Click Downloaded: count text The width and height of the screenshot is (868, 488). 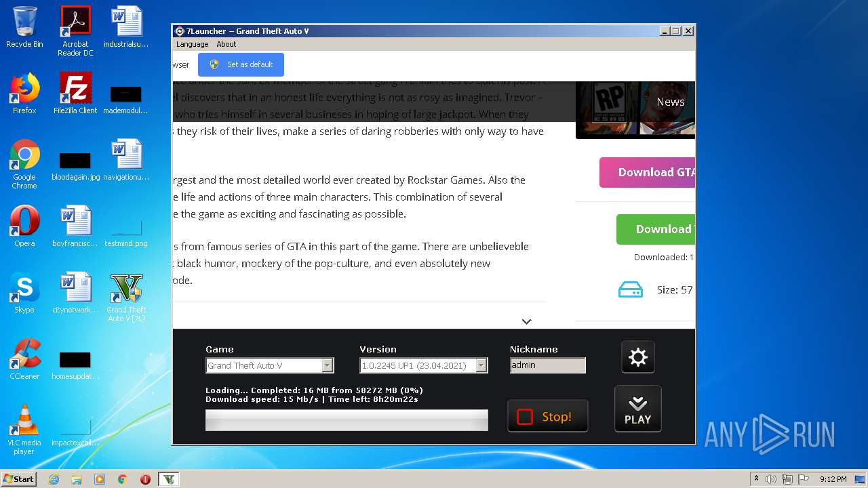663,257
